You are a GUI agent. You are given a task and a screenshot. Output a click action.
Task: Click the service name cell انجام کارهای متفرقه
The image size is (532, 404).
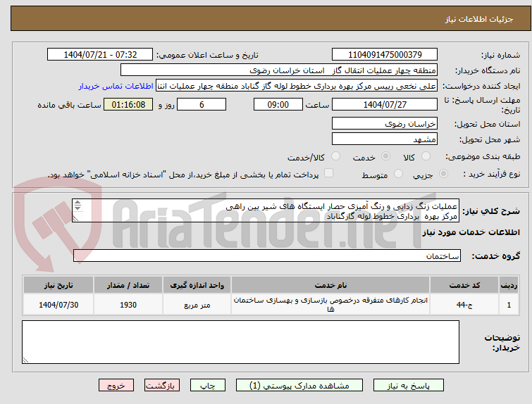point(330,305)
